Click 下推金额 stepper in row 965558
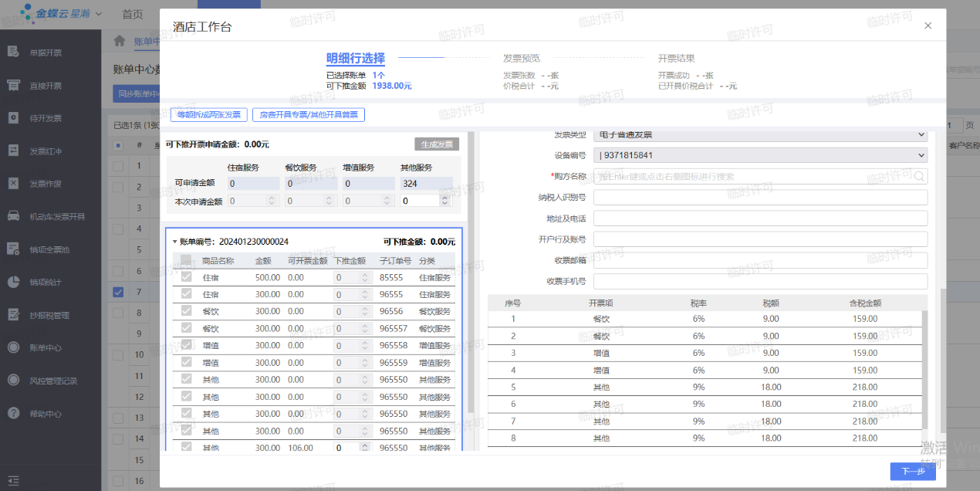Viewport: 980px width, 491px height. (365, 345)
